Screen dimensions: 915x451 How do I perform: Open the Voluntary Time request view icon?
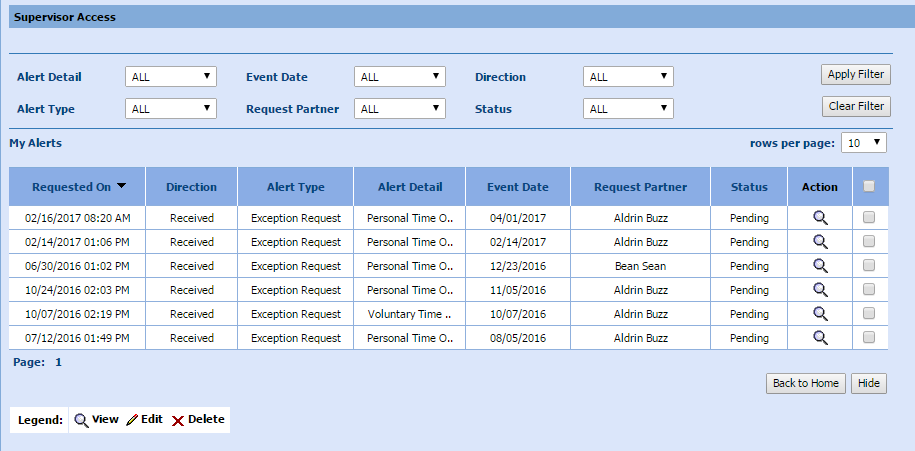[820, 313]
